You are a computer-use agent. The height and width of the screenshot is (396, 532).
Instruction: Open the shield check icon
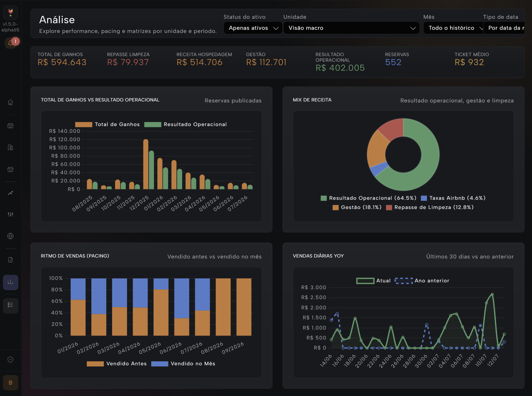tap(10, 359)
